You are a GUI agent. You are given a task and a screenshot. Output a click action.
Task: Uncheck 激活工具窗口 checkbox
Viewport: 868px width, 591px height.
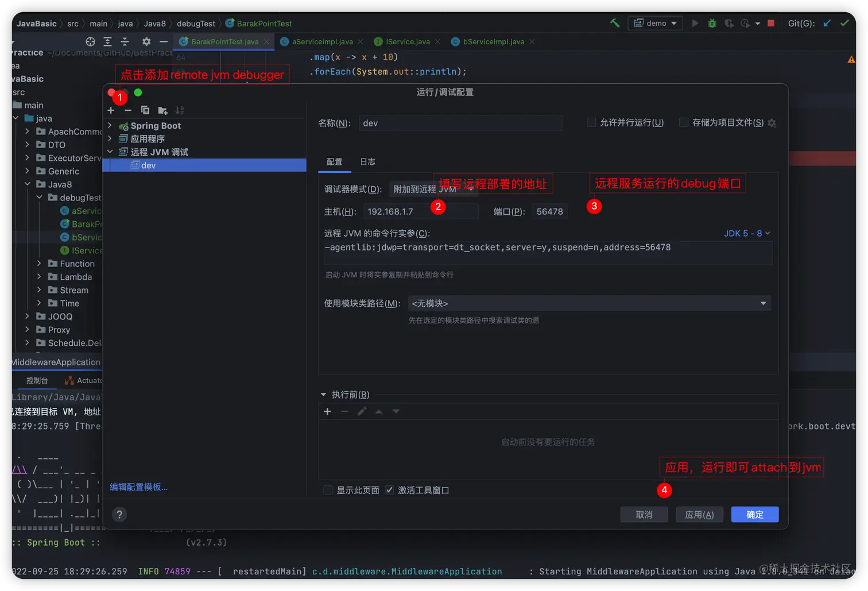(x=389, y=490)
